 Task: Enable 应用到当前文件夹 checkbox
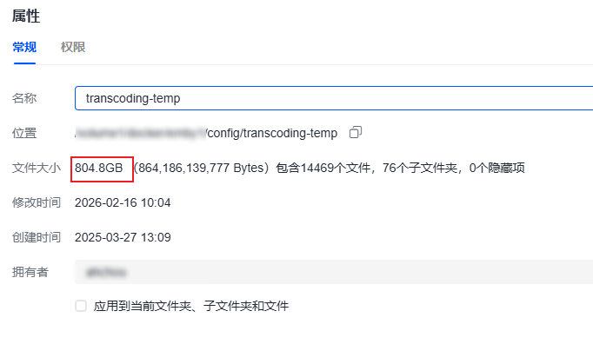tap(81, 306)
